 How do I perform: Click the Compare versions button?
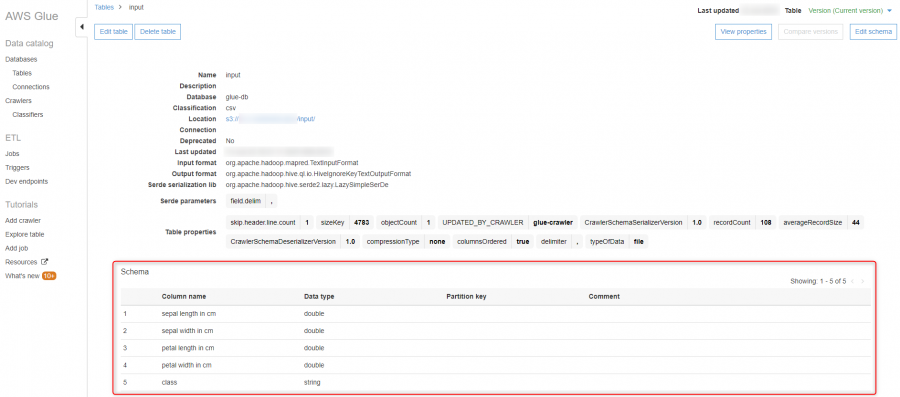(x=810, y=32)
